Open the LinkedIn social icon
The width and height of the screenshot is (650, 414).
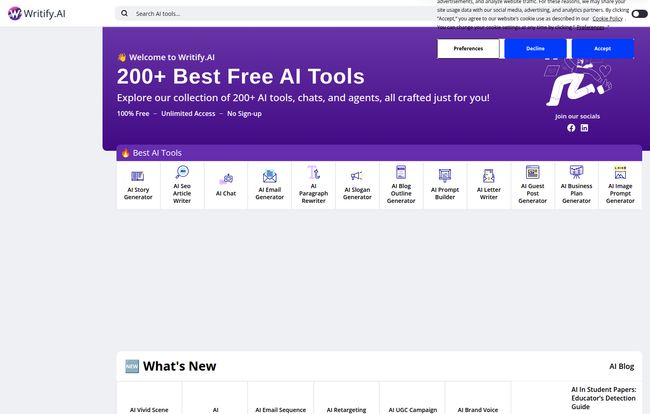coord(584,128)
